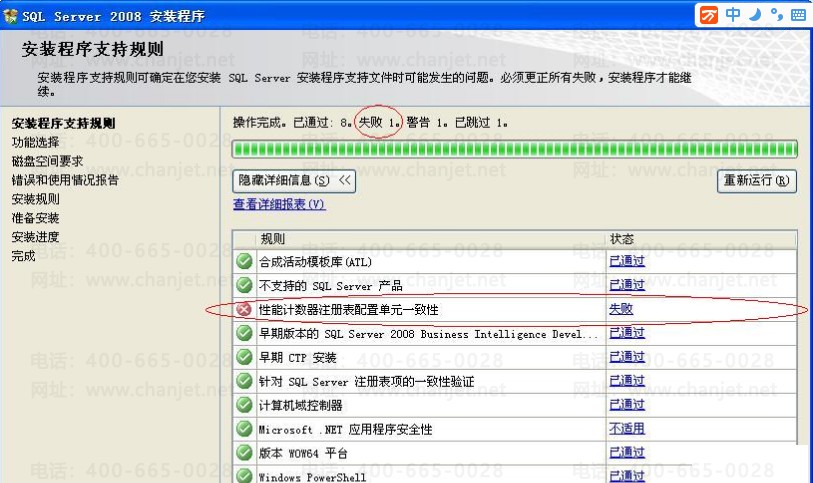Click the red failure icon for performance counter rule
813x483 pixels.
click(244, 309)
